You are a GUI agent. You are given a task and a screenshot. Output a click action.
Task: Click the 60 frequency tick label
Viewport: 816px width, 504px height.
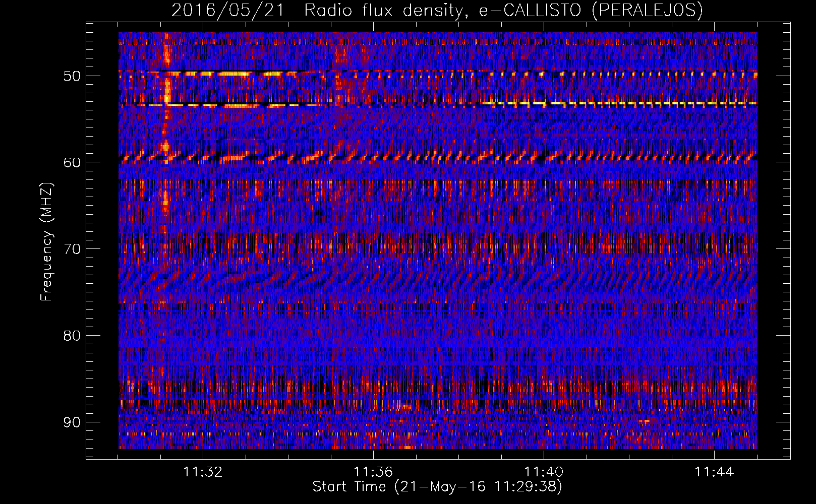(72, 162)
